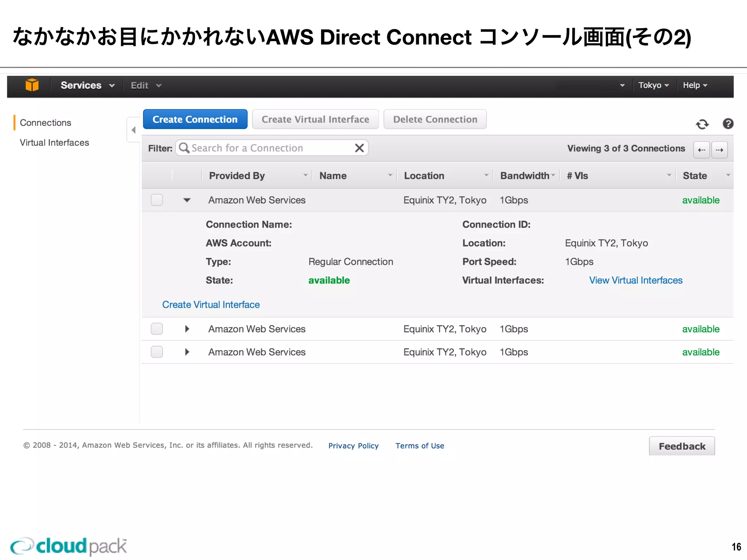Open the help question mark icon

pos(728,124)
